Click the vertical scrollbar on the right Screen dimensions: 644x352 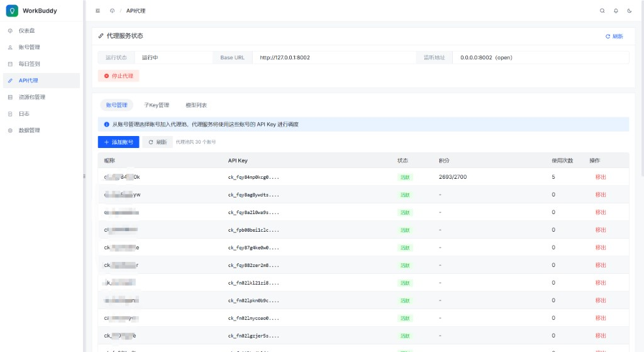[x=642, y=88]
